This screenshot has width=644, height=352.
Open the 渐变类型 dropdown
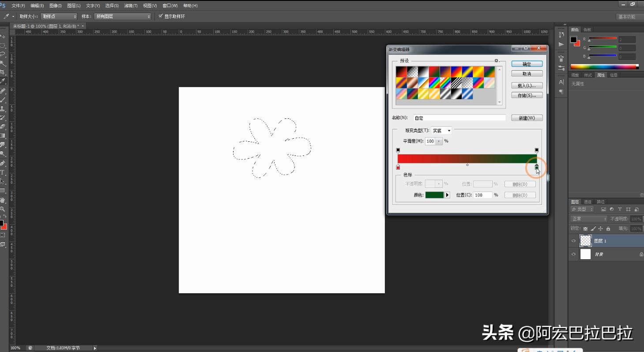coord(441,131)
